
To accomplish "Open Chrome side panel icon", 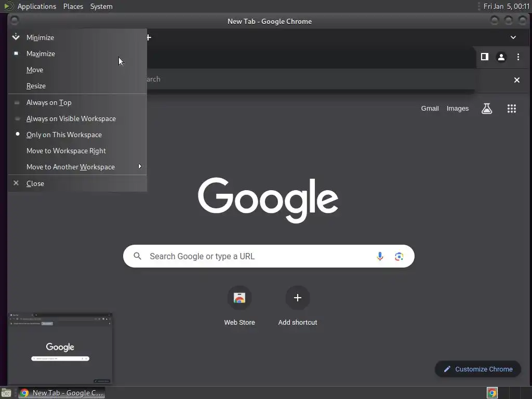I will pos(485,57).
